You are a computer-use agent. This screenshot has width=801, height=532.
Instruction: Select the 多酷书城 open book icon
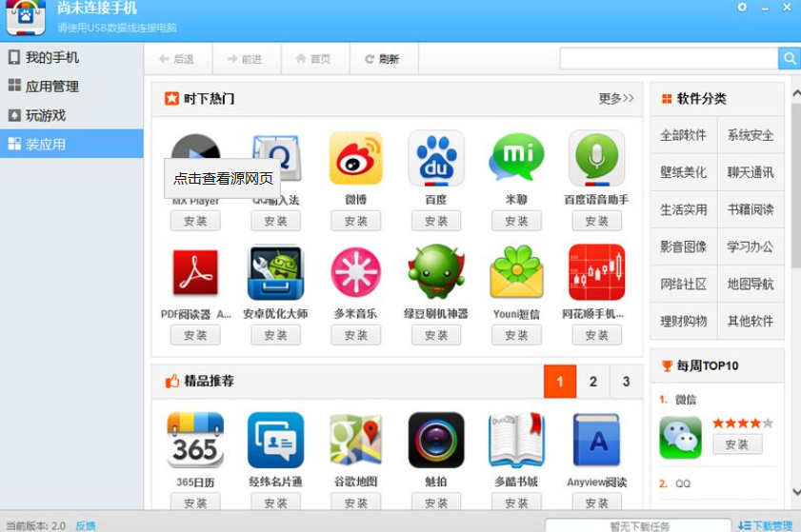pos(516,440)
